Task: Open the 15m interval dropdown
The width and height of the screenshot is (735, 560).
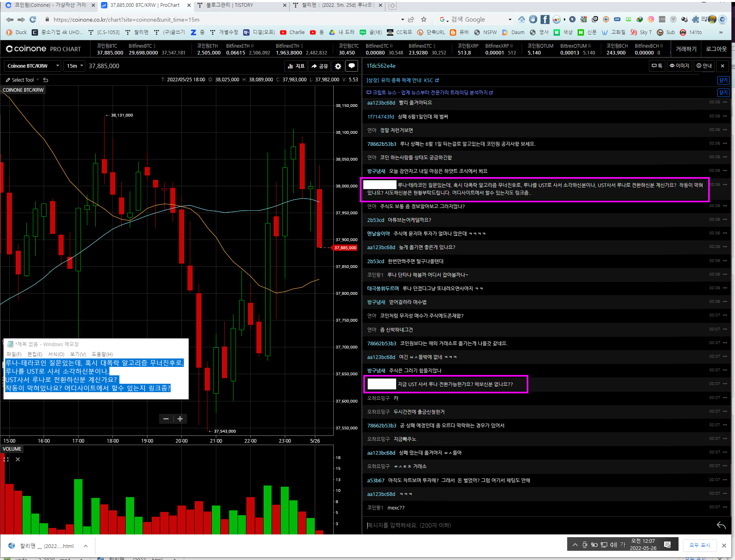Action: pyautogui.click(x=75, y=66)
